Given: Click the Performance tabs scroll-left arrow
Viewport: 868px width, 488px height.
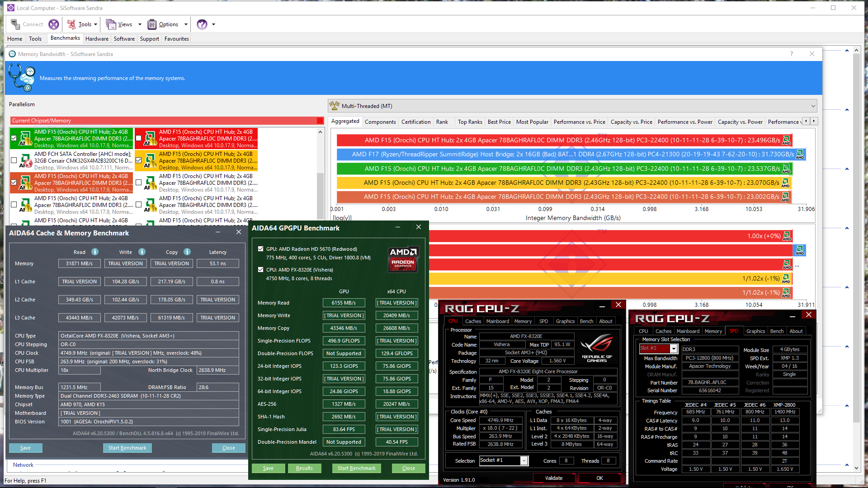Looking at the screenshot, I should pos(807,121).
